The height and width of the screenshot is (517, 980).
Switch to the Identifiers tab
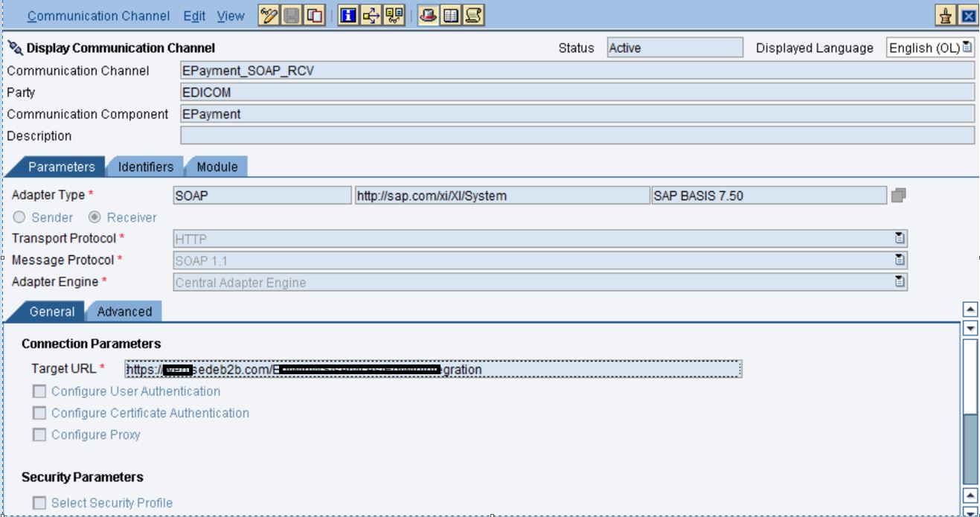[145, 167]
